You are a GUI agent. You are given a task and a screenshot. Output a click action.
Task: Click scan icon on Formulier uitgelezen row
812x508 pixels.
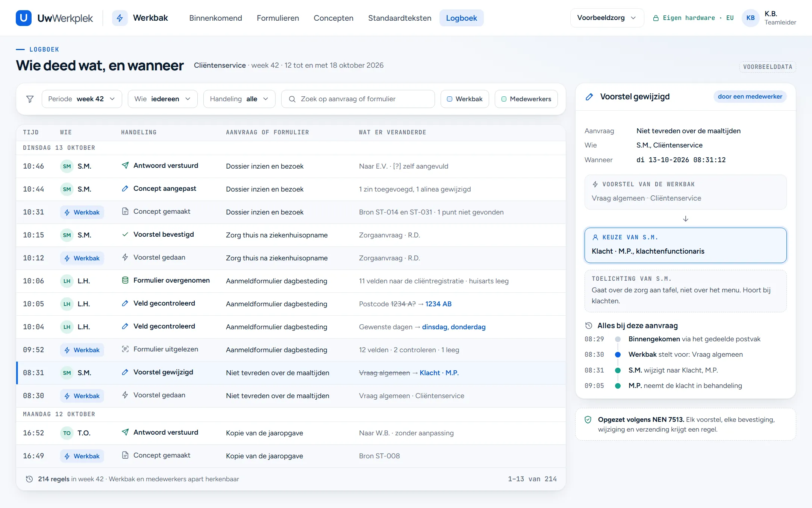125,349
